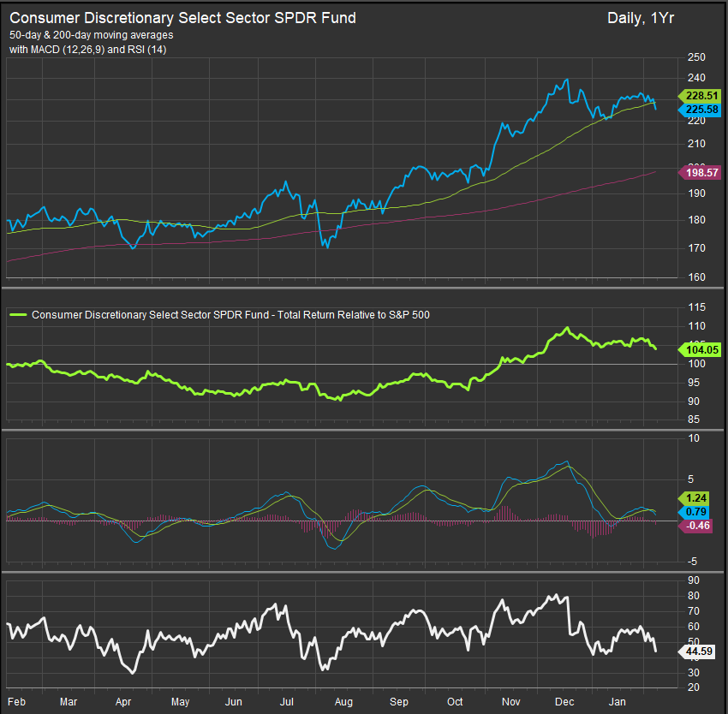Click the 50-day & 200-day moving averages subtitle
Screen dimensions: 728x714
(91, 35)
